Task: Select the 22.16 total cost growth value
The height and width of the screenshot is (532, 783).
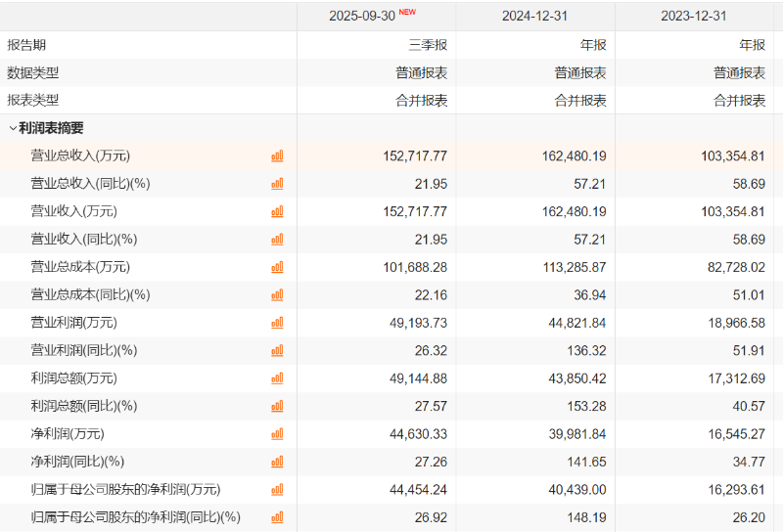Action: (x=431, y=295)
